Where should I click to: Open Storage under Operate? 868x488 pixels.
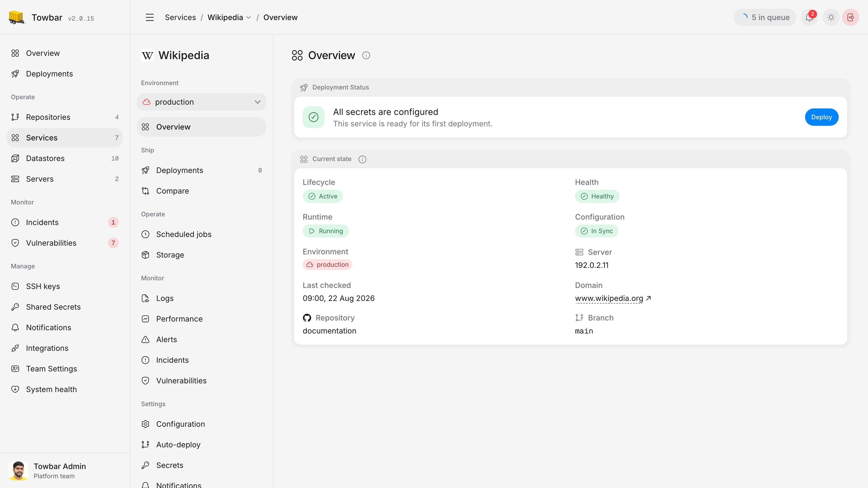click(202, 255)
